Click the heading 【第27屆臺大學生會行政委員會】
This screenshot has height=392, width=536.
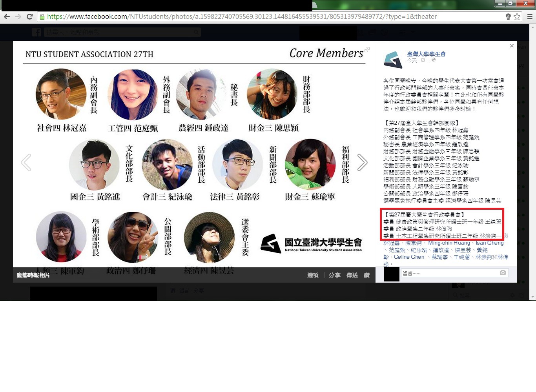tap(425, 215)
